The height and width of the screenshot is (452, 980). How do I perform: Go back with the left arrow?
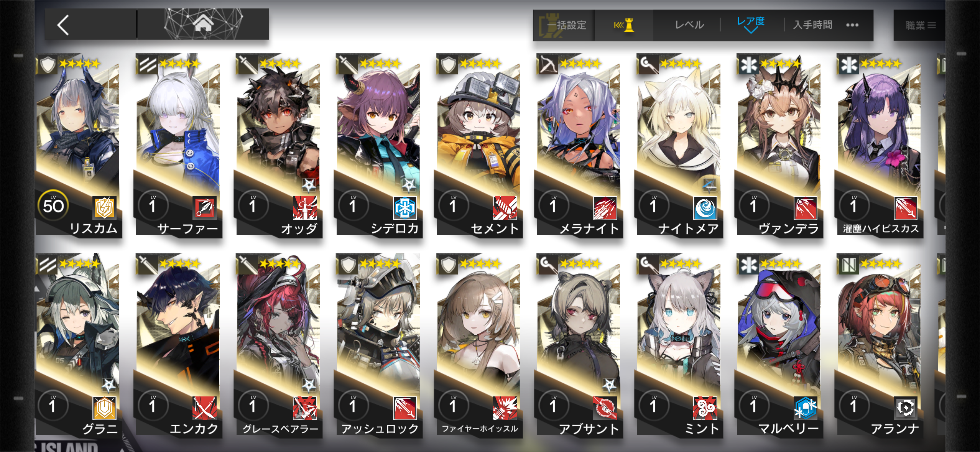[64, 25]
